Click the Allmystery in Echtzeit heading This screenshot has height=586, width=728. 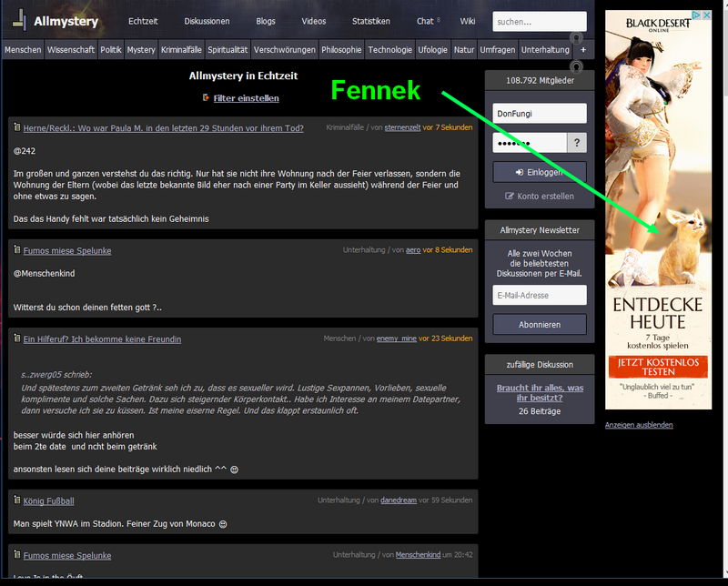tap(243, 76)
